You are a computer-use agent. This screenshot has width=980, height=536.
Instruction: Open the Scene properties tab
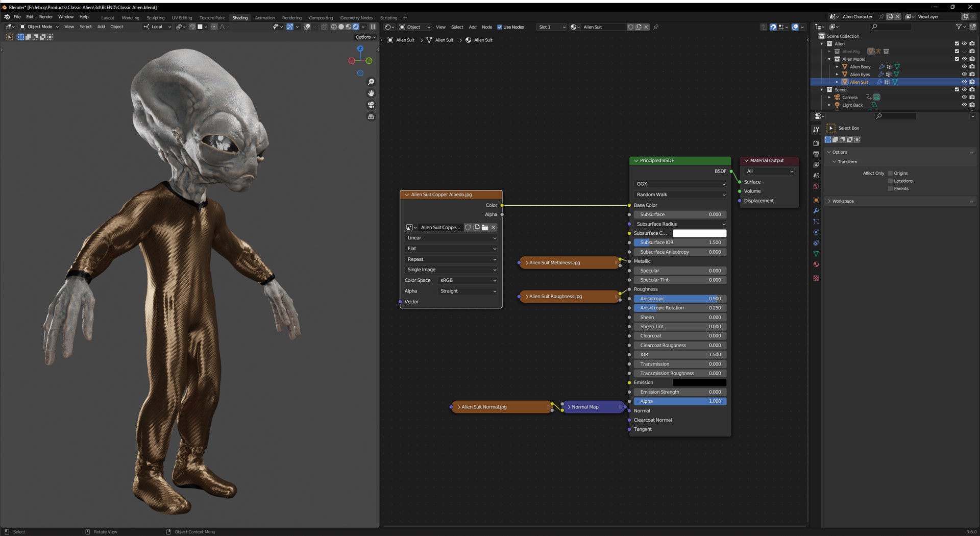pyautogui.click(x=816, y=175)
